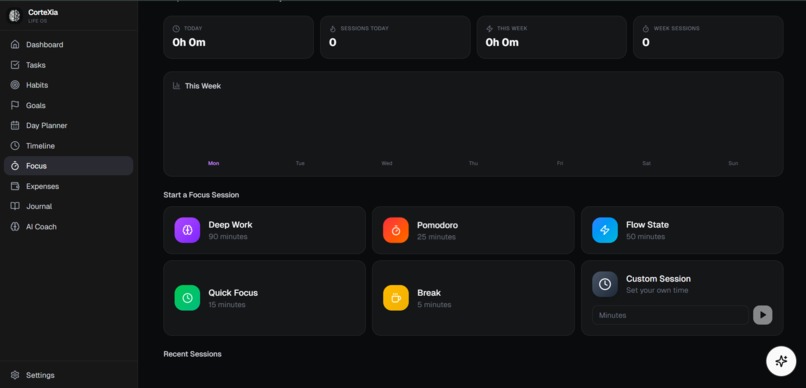Click the yellow Break coffee cup icon

click(396, 298)
